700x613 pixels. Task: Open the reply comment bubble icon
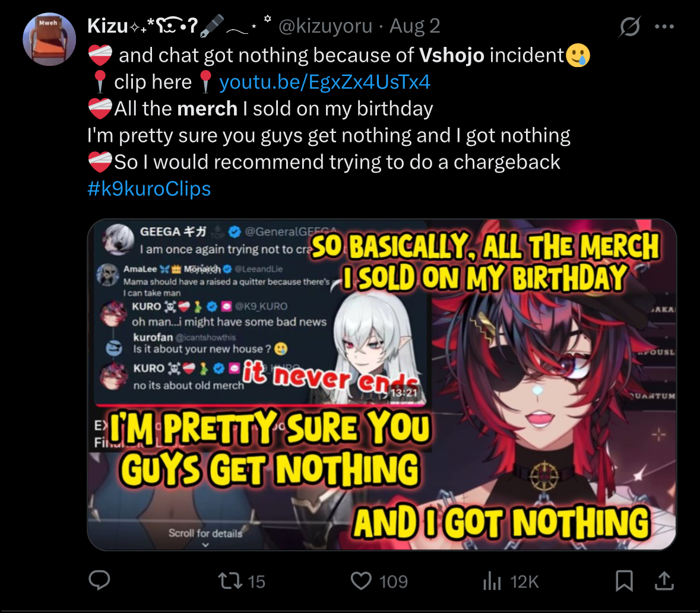[x=99, y=580]
